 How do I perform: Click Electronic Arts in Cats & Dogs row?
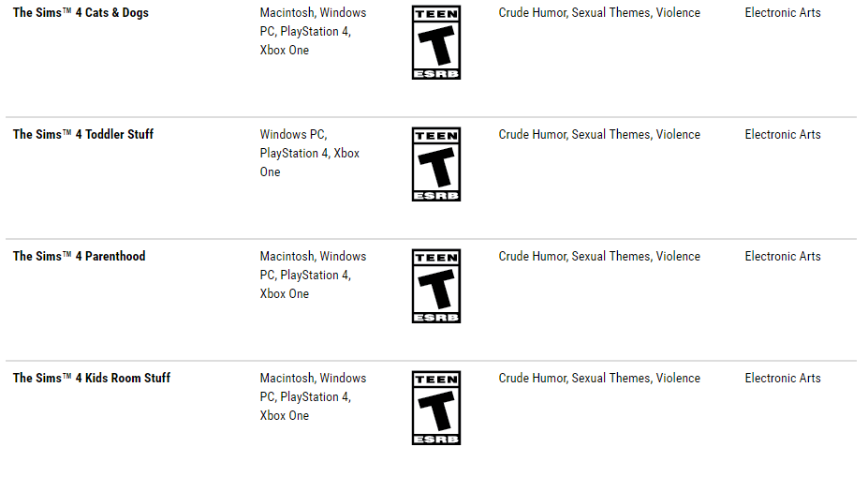pyautogui.click(x=783, y=13)
